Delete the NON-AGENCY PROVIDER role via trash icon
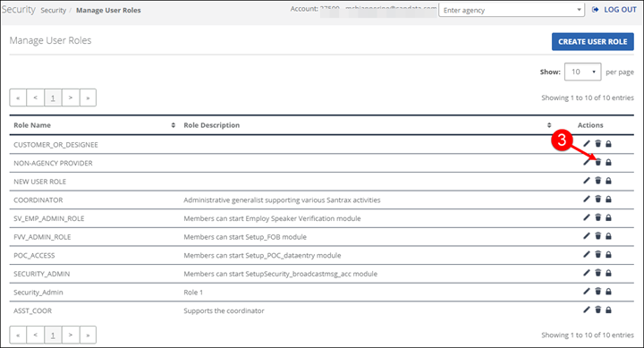Screen dimensions: 644x348 [x=598, y=162]
